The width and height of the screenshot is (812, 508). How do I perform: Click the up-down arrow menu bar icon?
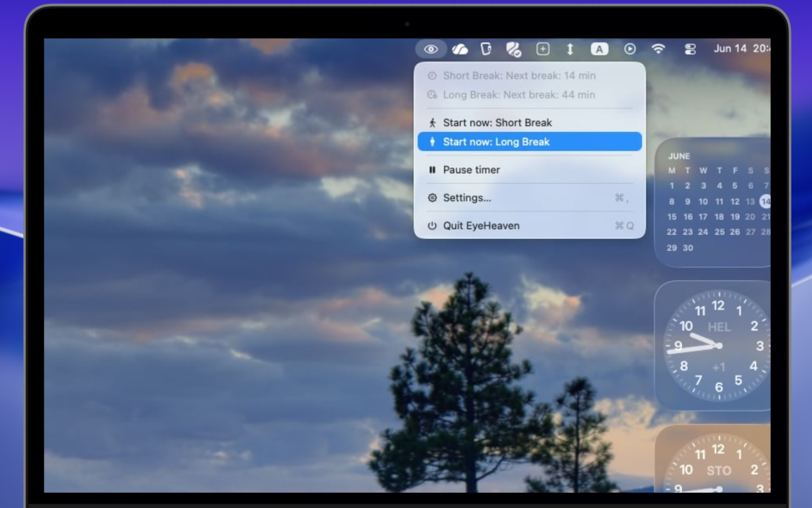570,49
